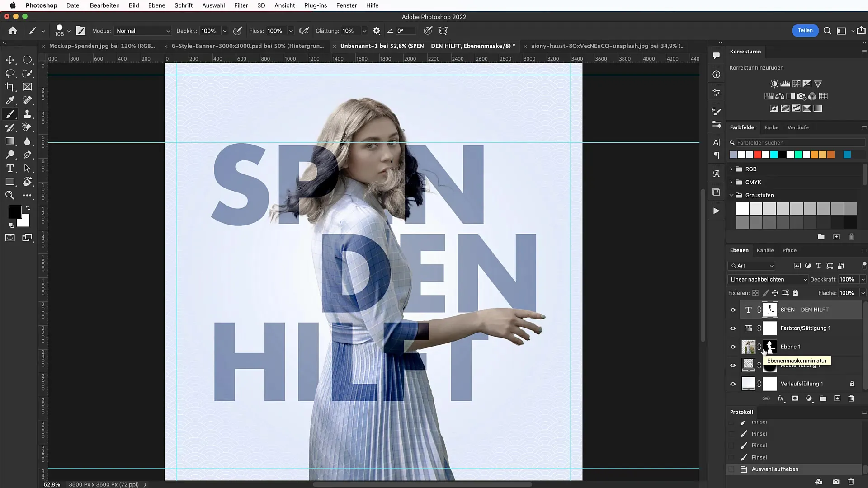Delete layer trash icon in Layers
This screenshot has height=488, width=868.
[851, 398]
